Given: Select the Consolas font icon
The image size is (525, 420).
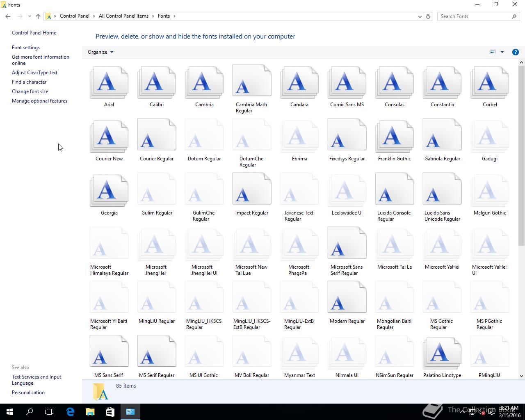Looking at the screenshot, I should 394,82.
